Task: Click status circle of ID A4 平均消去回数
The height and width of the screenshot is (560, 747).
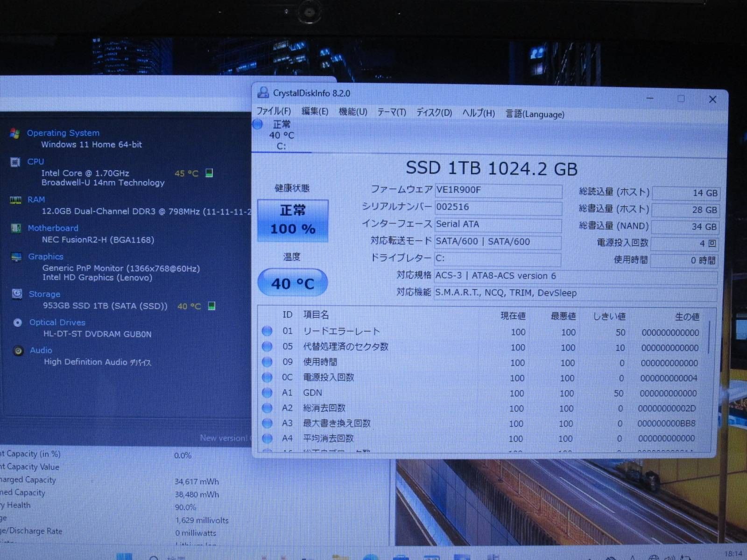Action: click(x=267, y=438)
